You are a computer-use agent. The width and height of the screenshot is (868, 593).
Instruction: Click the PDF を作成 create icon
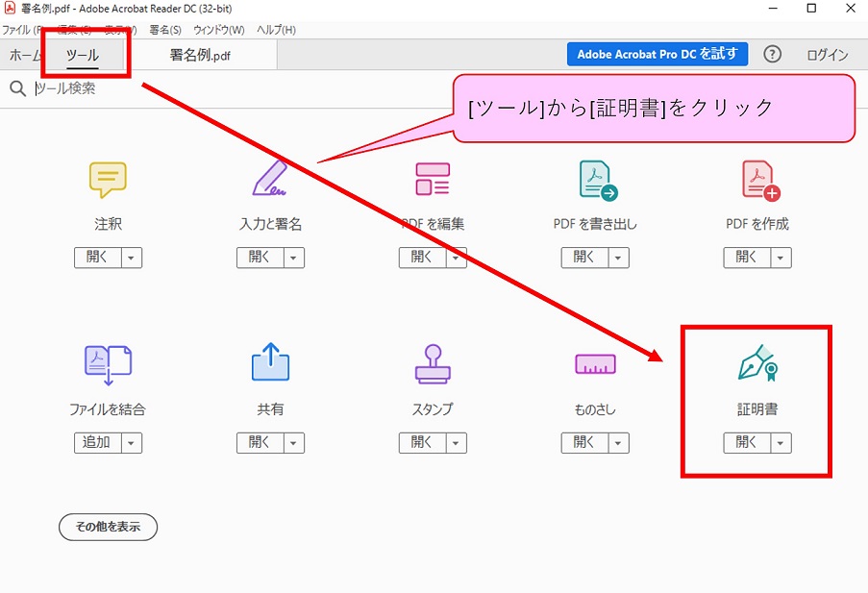758,180
